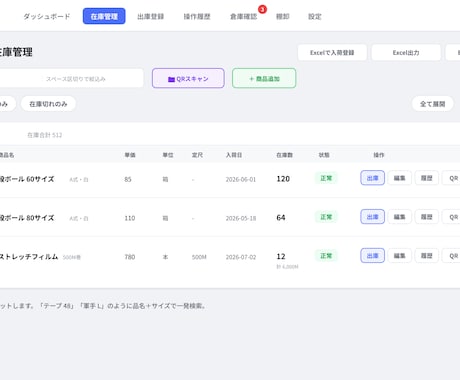Click the 単価 column header
This screenshot has height=380, width=460.
point(130,155)
